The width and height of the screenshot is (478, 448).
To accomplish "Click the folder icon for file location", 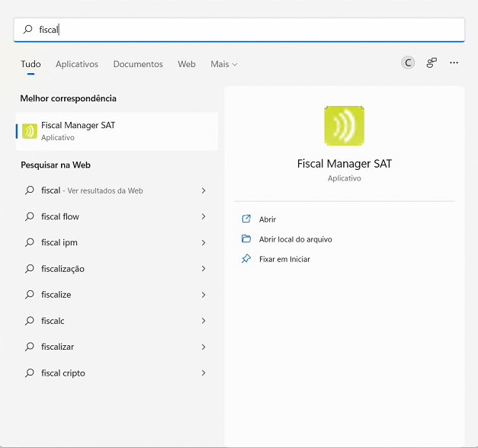I will pyautogui.click(x=246, y=238).
